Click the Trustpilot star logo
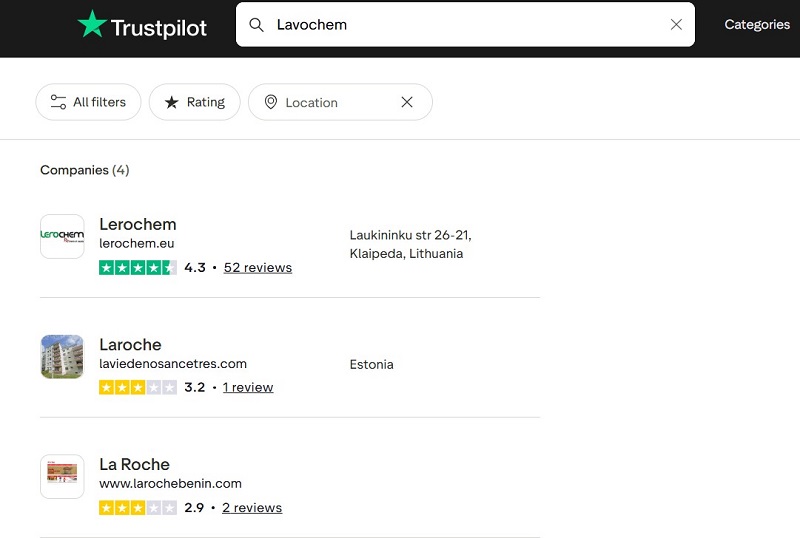This screenshot has width=800, height=538. pos(92,25)
